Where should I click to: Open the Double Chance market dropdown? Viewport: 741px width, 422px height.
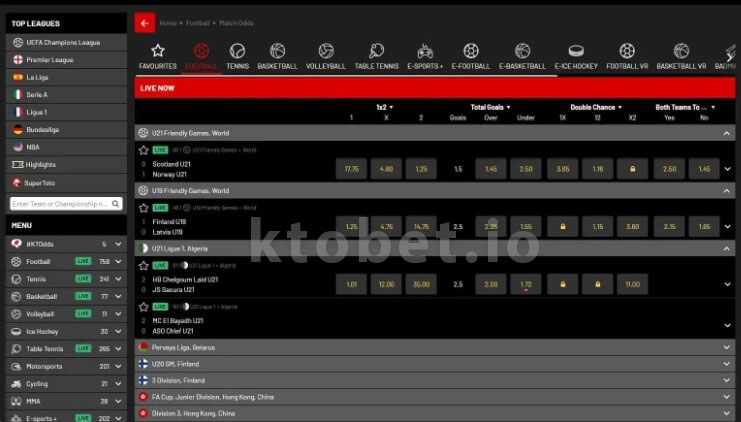[x=596, y=107]
